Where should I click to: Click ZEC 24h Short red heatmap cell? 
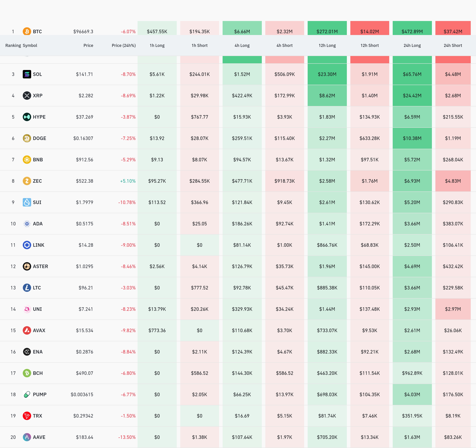(453, 181)
